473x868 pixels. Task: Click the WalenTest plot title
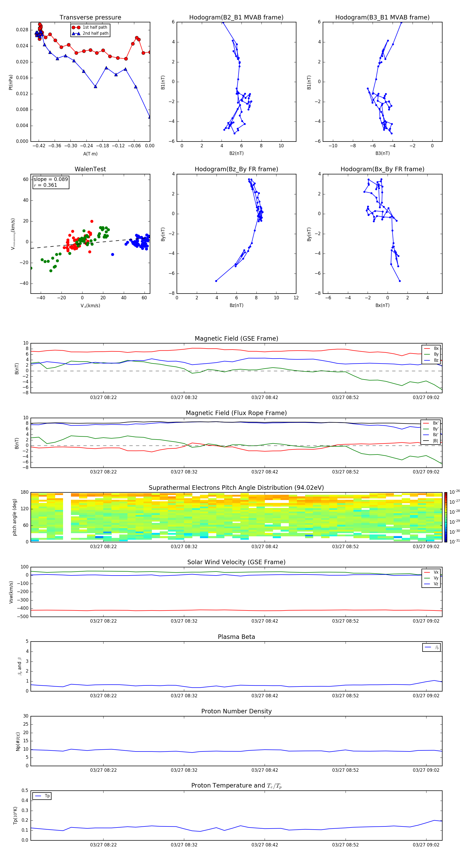90,169
